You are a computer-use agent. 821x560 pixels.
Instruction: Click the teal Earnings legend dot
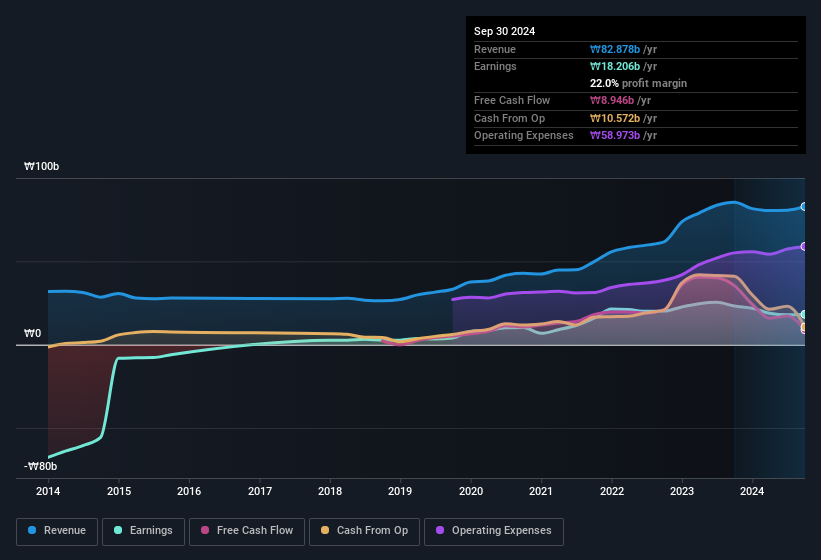tap(119, 531)
